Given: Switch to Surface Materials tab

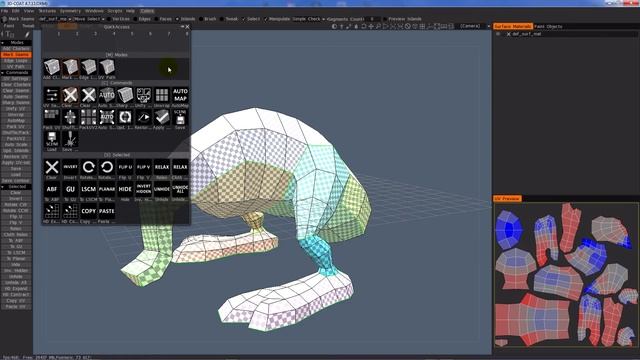Looking at the screenshot, I should [x=513, y=26].
